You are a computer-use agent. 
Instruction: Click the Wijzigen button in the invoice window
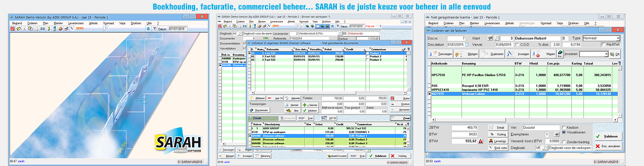[466, 54]
